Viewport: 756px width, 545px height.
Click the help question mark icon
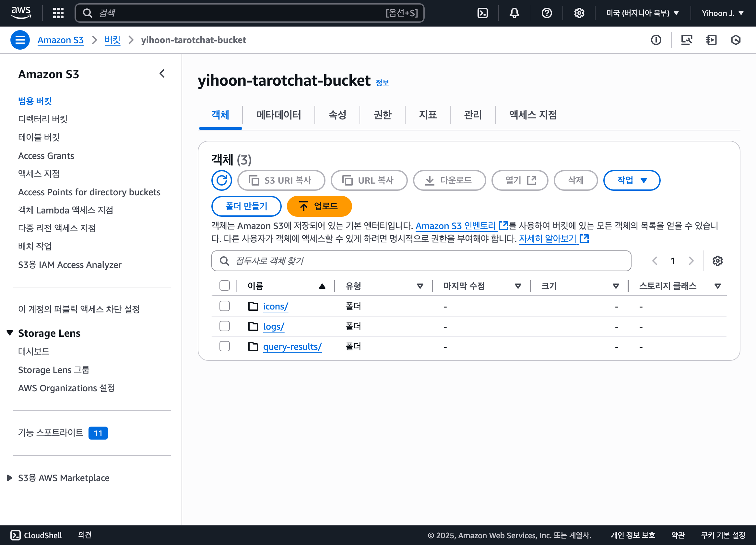(546, 13)
